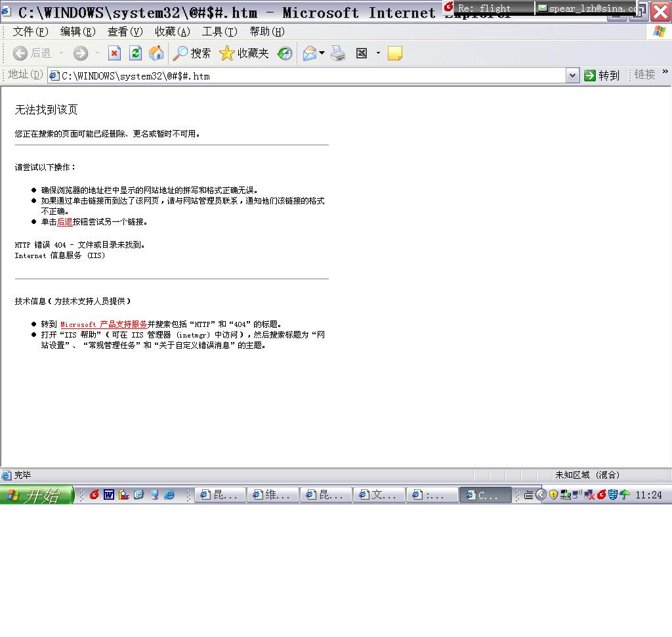
Task: Launch the Outlook Express quick launch icon
Action: (139, 495)
